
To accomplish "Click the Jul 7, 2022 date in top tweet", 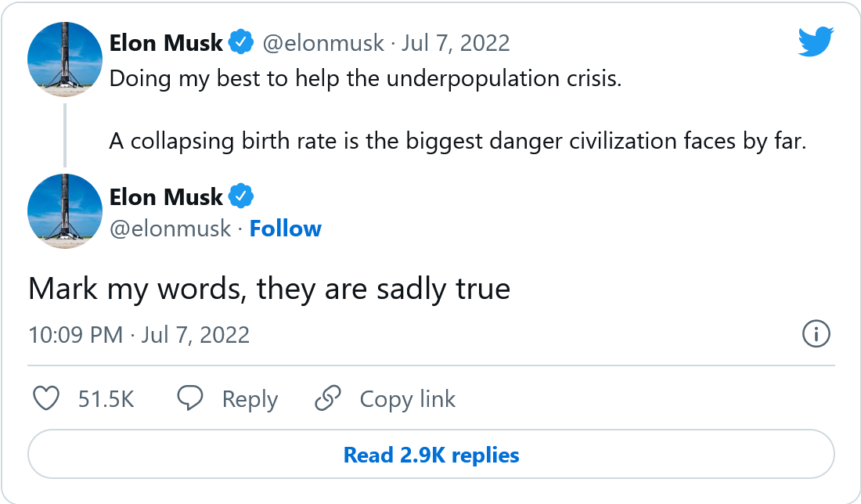I will click(x=456, y=42).
